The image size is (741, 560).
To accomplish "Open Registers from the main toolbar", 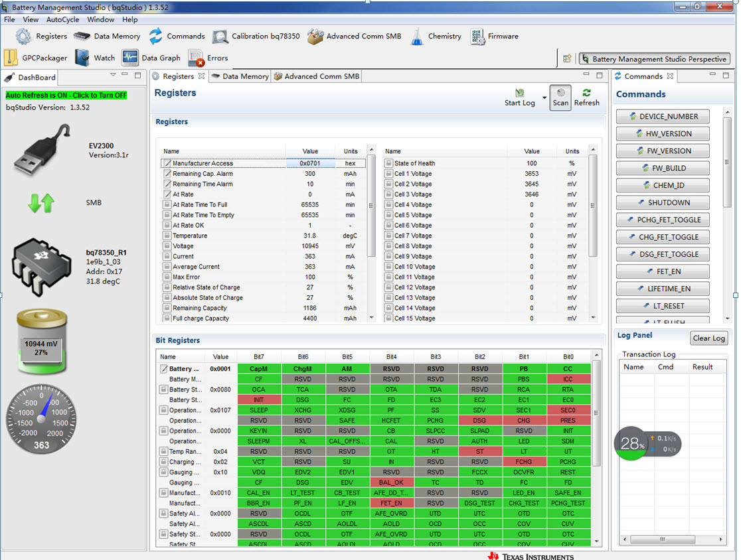I will 42,36.
